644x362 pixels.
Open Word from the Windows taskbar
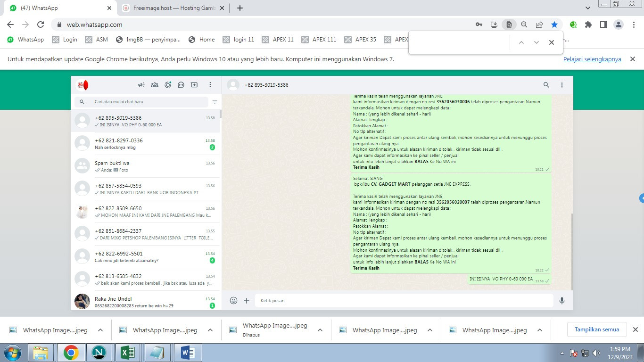[x=188, y=353]
